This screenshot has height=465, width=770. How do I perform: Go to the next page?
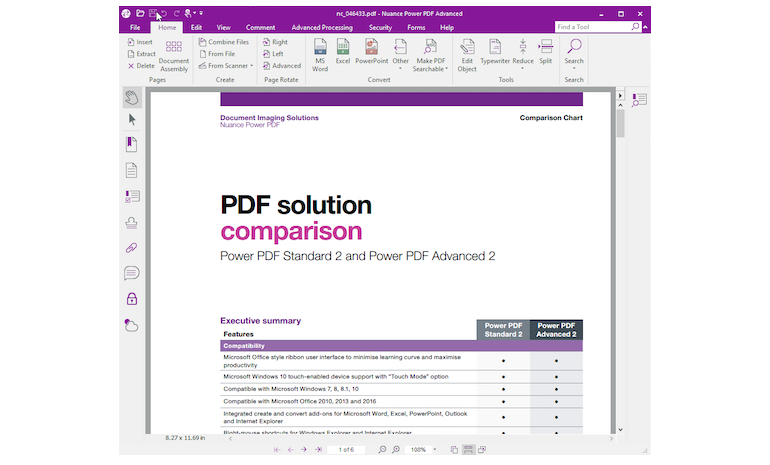pyautogui.click(x=304, y=449)
